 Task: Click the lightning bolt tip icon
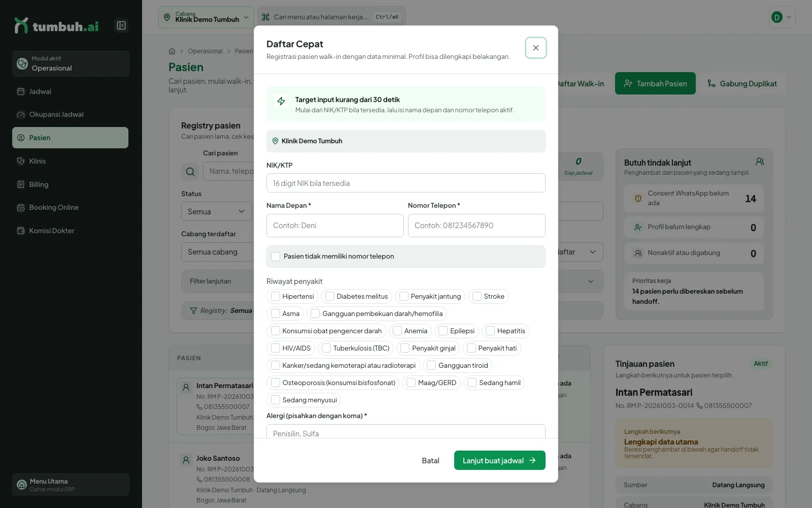tap(281, 101)
